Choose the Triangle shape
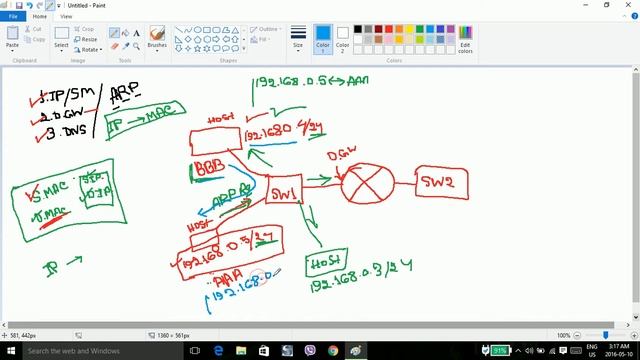The height and width of the screenshot is (360, 640). click(235, 30)
